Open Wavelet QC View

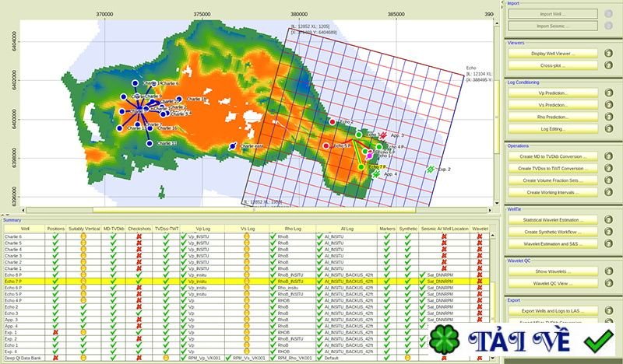[x=553, y=283]
